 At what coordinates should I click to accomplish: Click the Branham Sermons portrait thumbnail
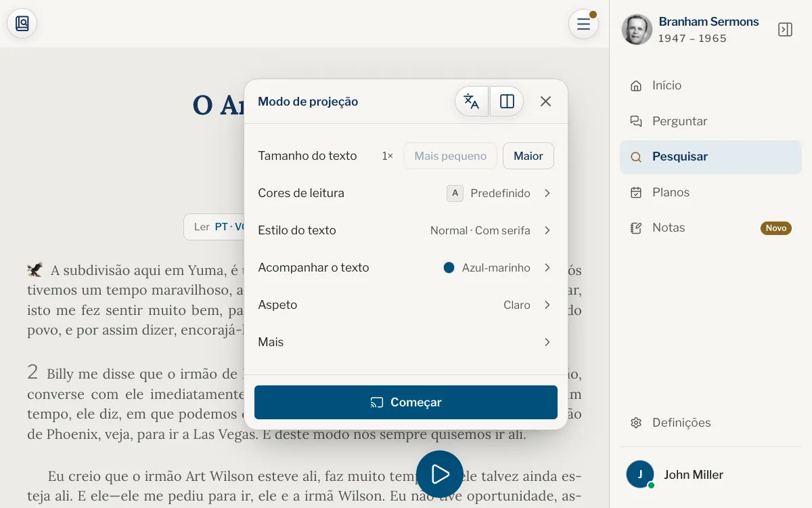tap(637, 30)
